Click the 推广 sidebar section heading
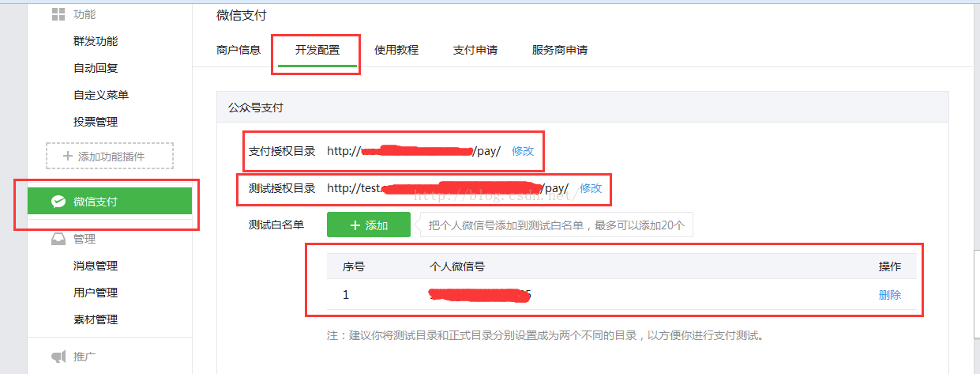980x374 pixels. pos(84,357)
